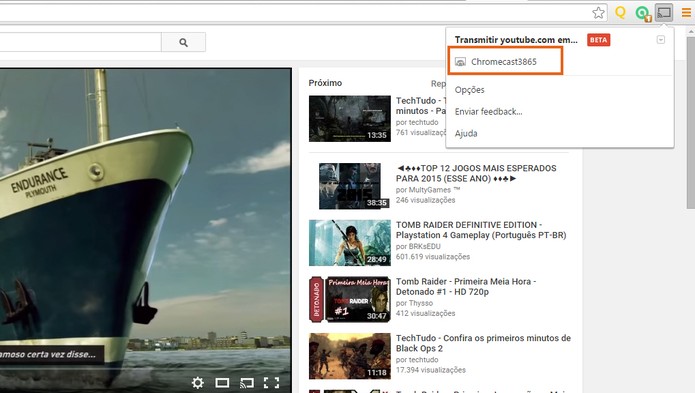
Task: Open the green circular extension icon
Action: [642, 13]
